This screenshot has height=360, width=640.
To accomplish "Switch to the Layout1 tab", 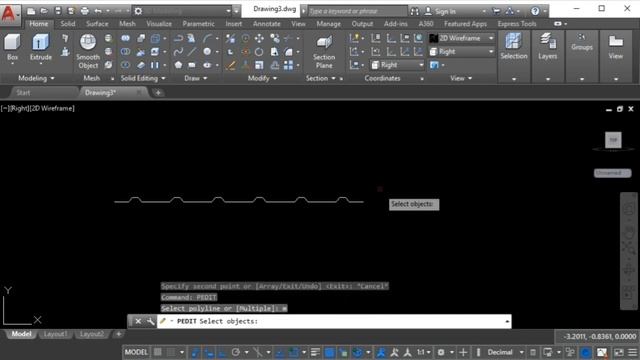I will pyautogui.click(x=56, y=334).
